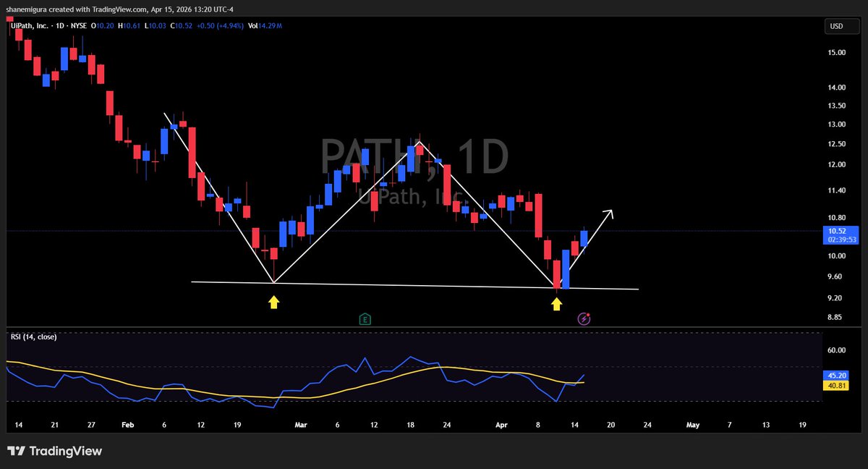The width and height of the screenshot is (868, 469).
Task: Click the '15.00' price axis label
Action: point(836,53)
